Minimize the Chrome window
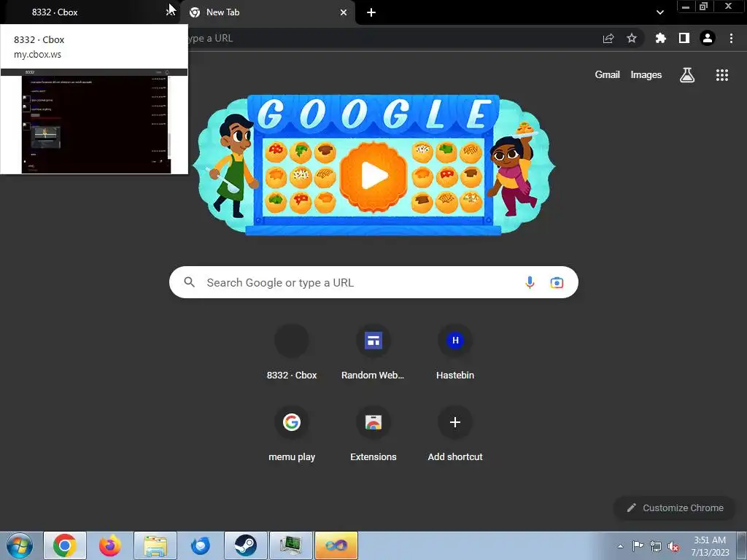The height and width of the screenshot is (560, 747). pyautogui.click(x=686, y=7)
